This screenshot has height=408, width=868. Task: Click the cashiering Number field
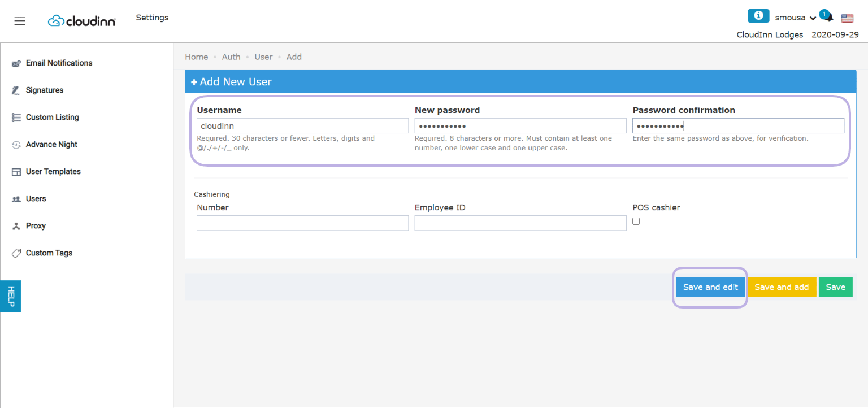pyautogui.click(x=302, y=223)
